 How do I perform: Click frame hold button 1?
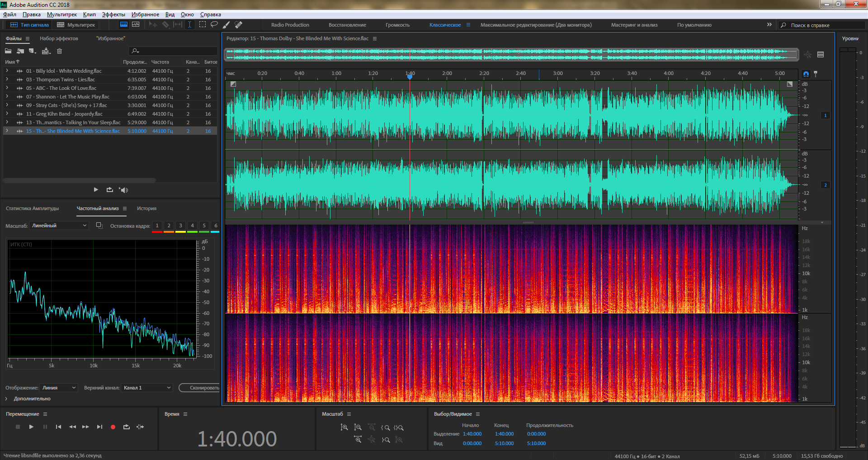point(157,225)
